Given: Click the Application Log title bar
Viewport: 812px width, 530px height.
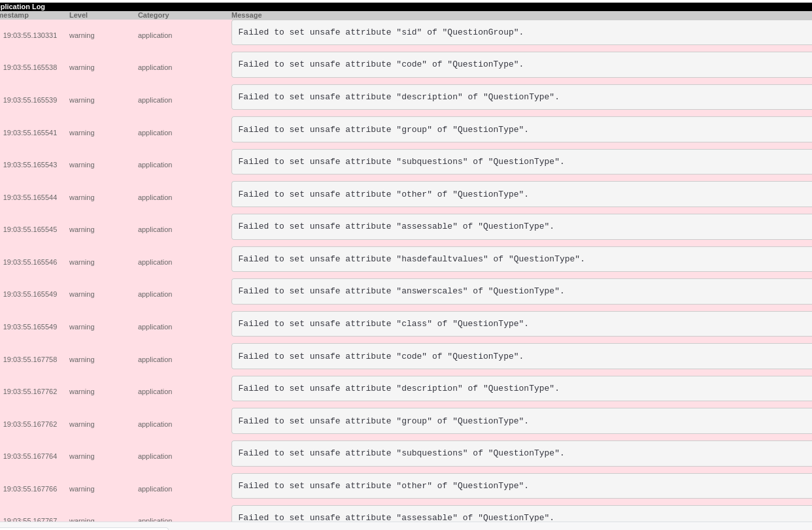Looking at the screenshot, I should [23, 7].
